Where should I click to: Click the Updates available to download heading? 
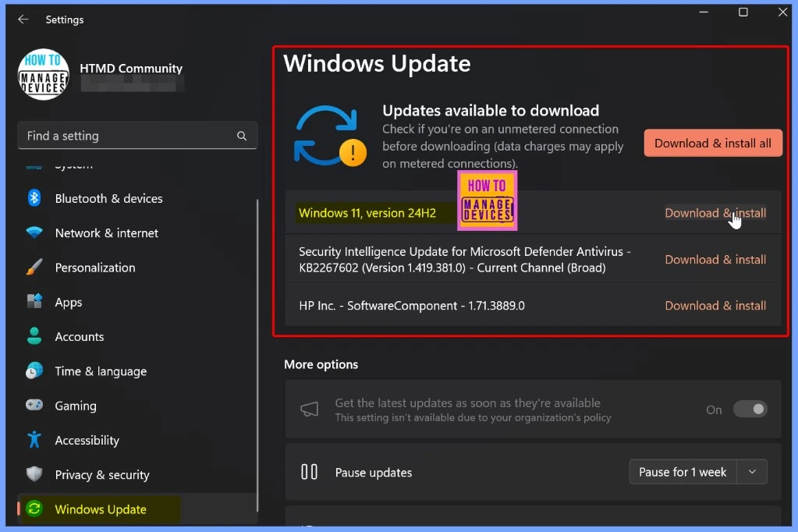click(491, 111)
